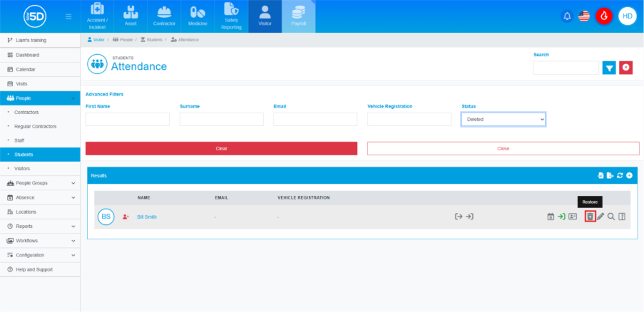Screen dimensions: 644x312
Task: Open the Bill Smith name link
Action: coord(147,217)
